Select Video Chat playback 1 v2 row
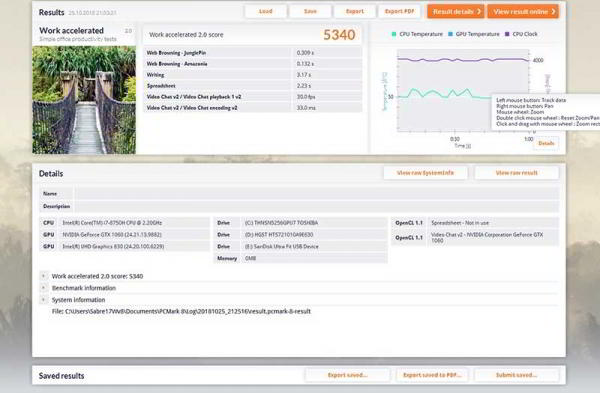The height and width of the screenshot is (393, 600). [253, 97]
